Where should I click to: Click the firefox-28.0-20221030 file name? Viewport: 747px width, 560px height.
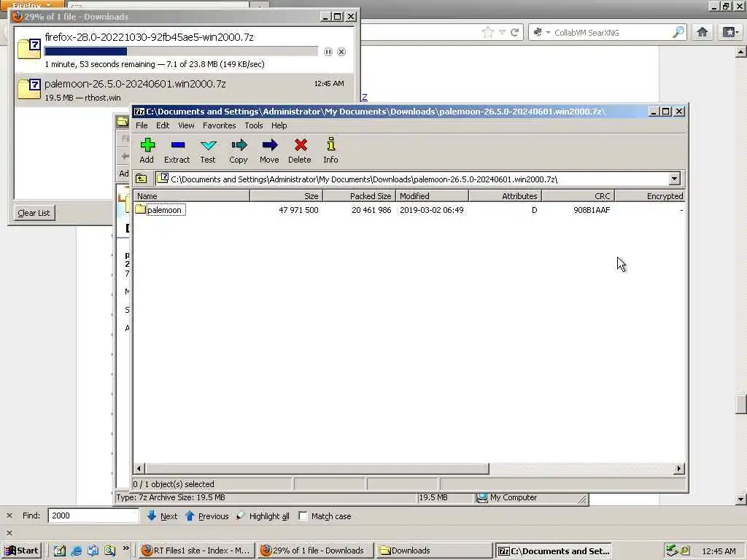149,37
